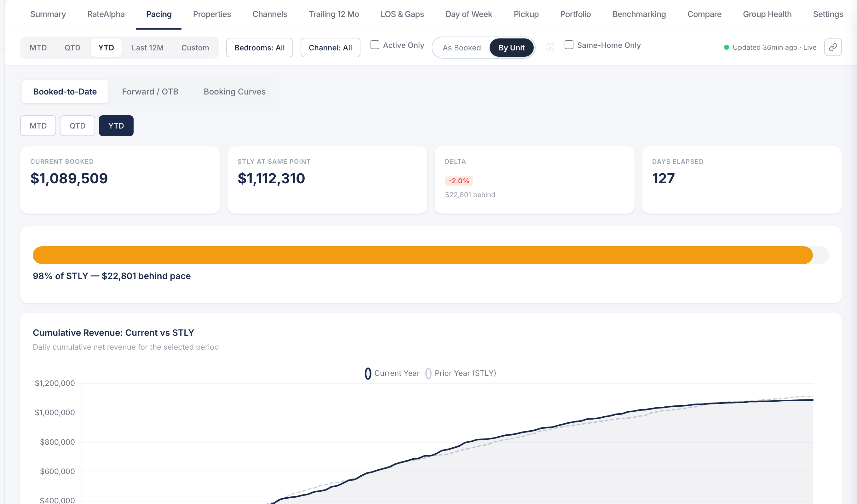Select QTD in the top period filter
Screen dimensions: 857x504
(72, 48)
